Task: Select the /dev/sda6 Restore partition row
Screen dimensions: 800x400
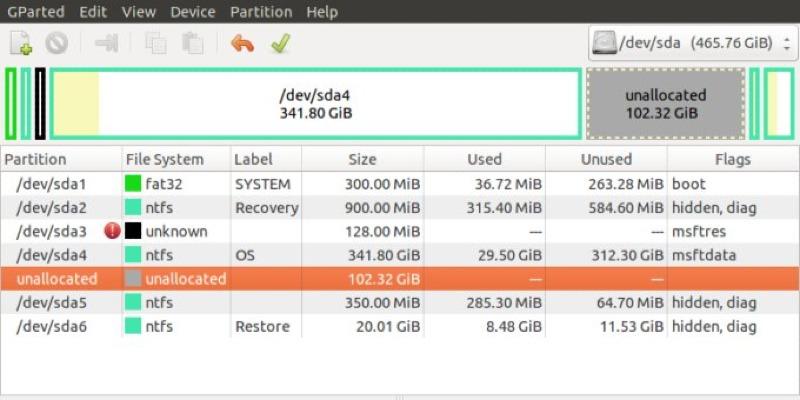Action: click(52, 326)
